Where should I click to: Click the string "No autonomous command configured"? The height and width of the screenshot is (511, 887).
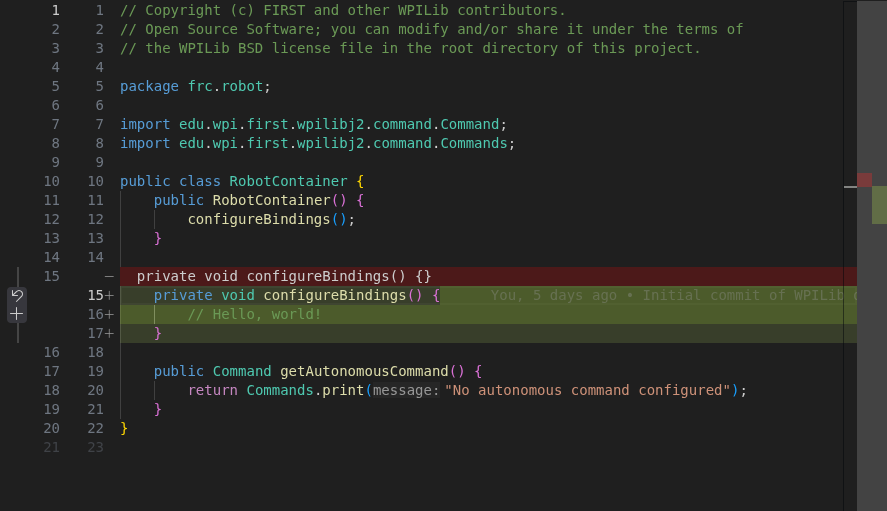[587, 390]
